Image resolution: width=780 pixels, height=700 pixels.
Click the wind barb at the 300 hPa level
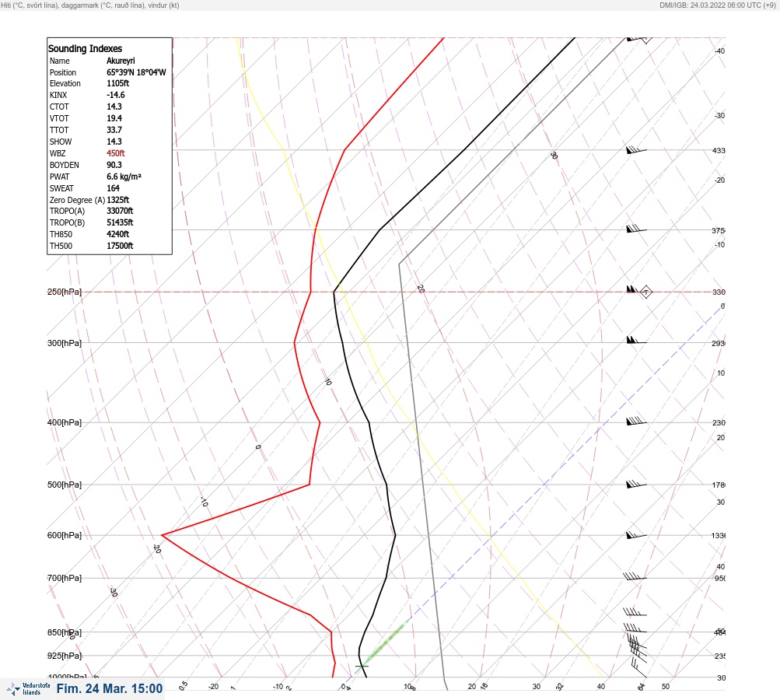(x=636, y=341)
